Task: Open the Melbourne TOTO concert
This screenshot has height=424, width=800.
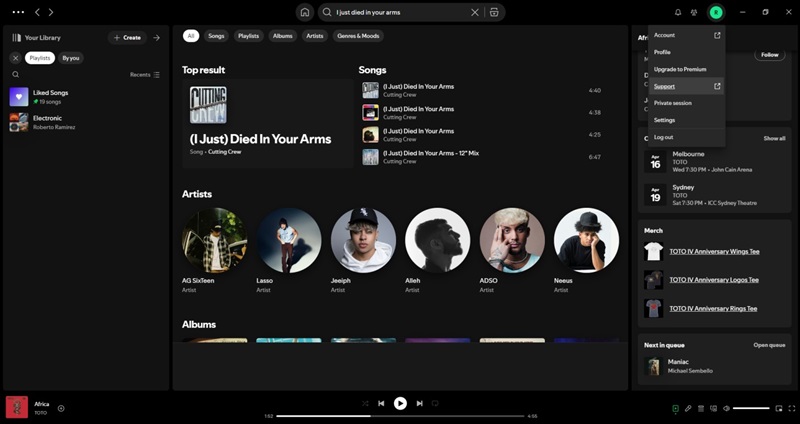Action: 714,162
